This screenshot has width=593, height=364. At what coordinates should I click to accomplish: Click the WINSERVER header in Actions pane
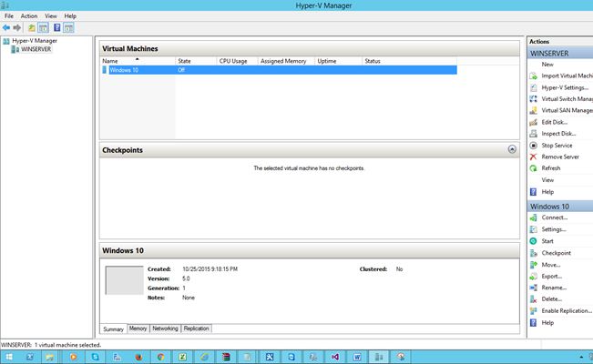pyautogui.click(x=560, y=54)
